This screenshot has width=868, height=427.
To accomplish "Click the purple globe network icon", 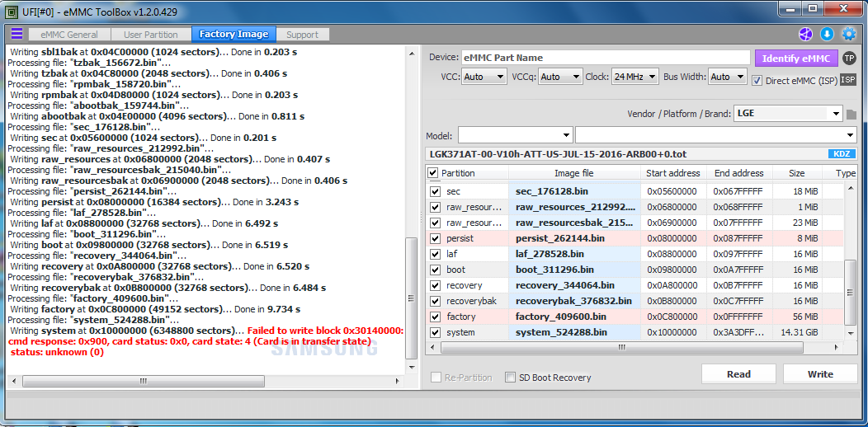I will (x=805, y=35).
